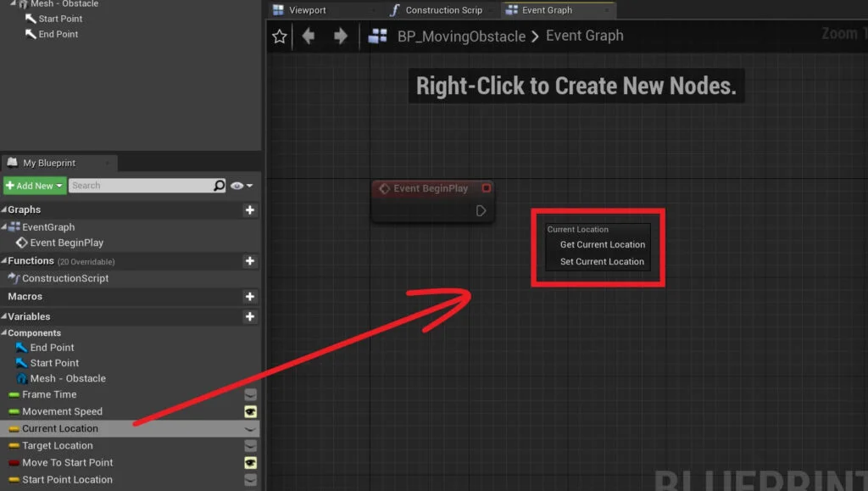868x491 pixels.
Task: Navigate forward with the right arrow
Action: click(x=340, y=36)
